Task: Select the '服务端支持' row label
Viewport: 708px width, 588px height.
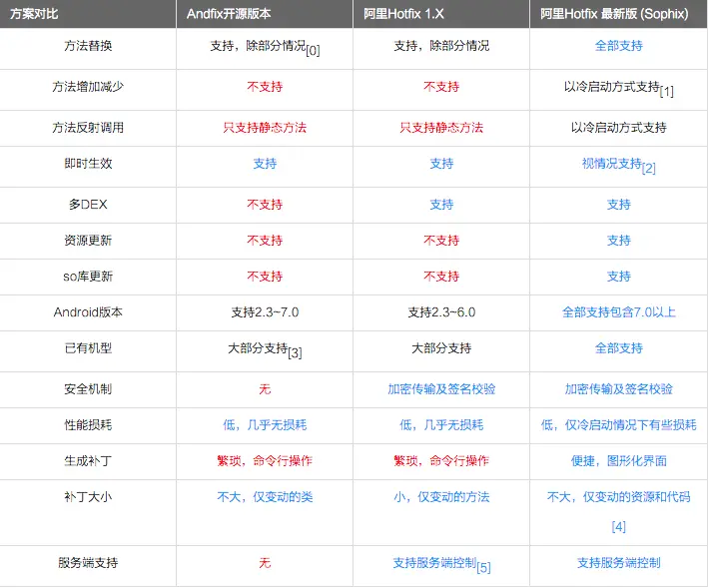Action: (x=88, y=563)
